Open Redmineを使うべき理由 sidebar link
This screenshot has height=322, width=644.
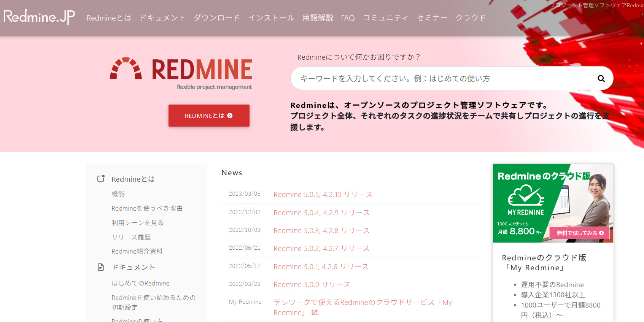click(x=147, y=208)
